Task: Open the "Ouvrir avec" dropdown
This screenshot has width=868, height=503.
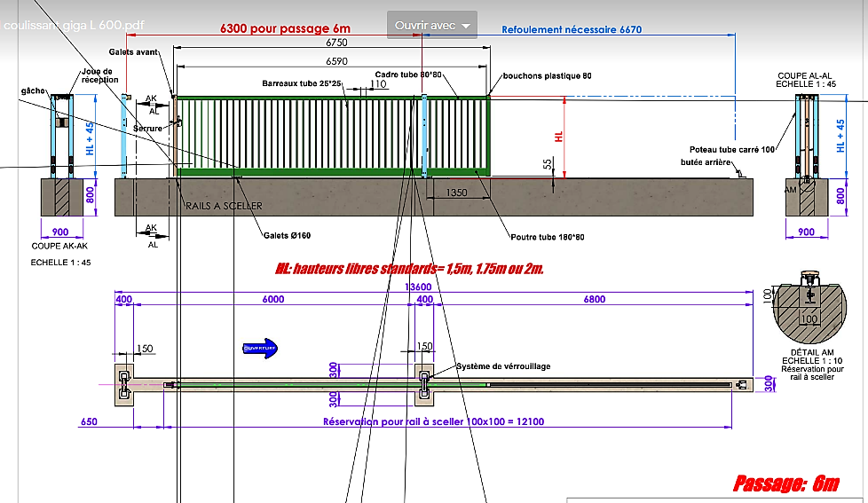Action: pos(432,26)
